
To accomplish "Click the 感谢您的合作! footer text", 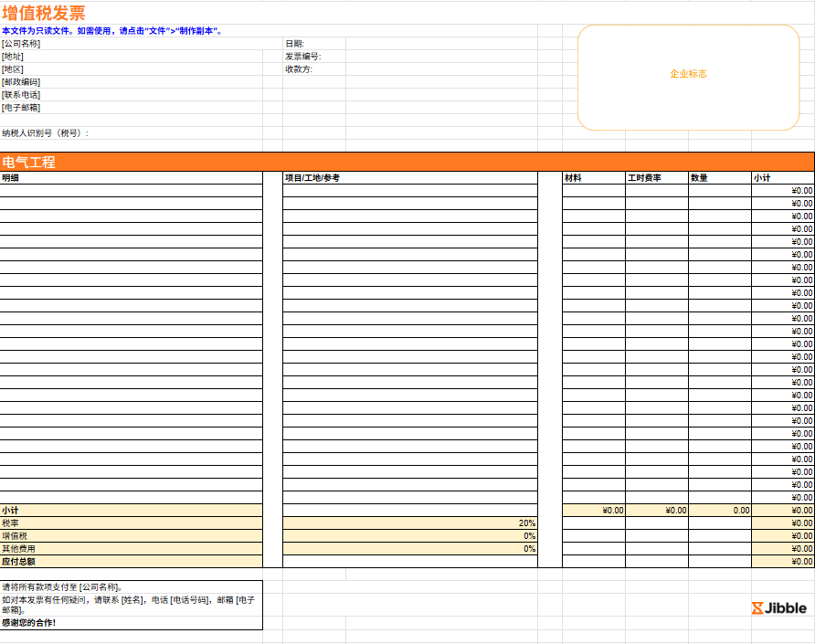I will tap(29, 623).
